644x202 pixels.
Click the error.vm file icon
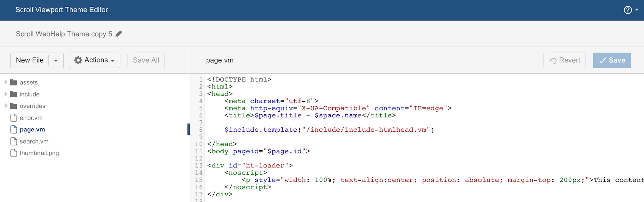coord(14,118)
